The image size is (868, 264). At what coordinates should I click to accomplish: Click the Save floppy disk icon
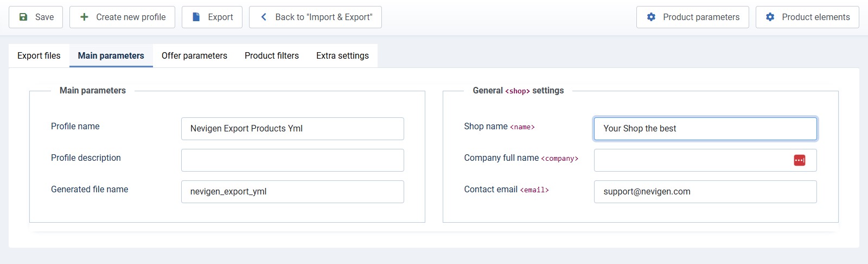[x=23, y=17]
